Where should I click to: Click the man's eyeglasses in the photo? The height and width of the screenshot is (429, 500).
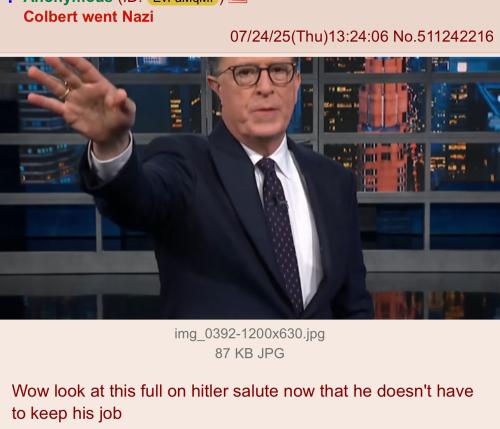(x=258, y=74)
